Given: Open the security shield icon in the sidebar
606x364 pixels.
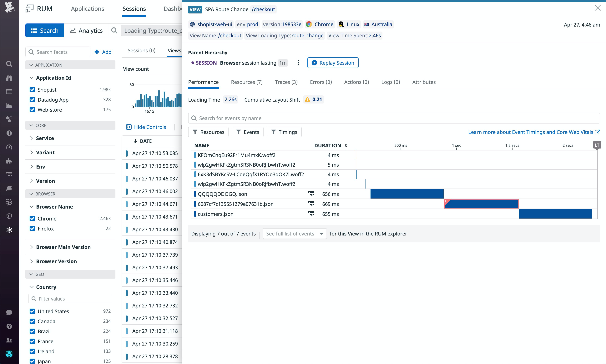Looking at the screenshot, I should (x=9, y=216).
